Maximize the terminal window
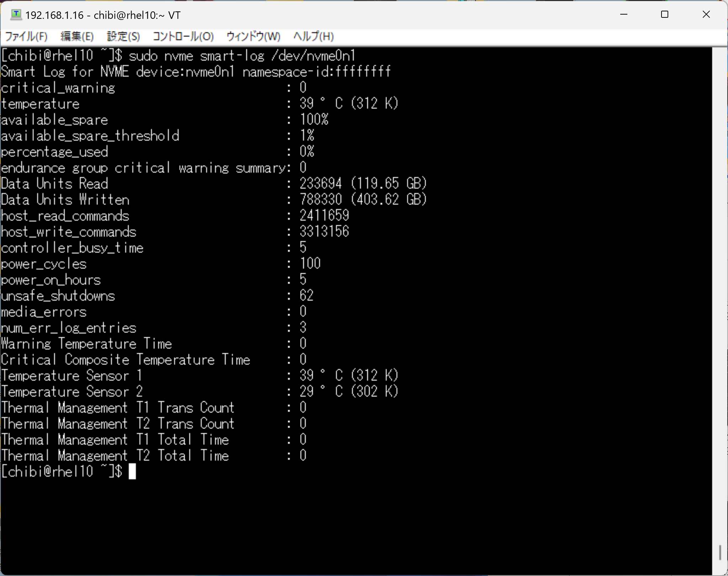This screenshot has height=576, width=728. 664,15
